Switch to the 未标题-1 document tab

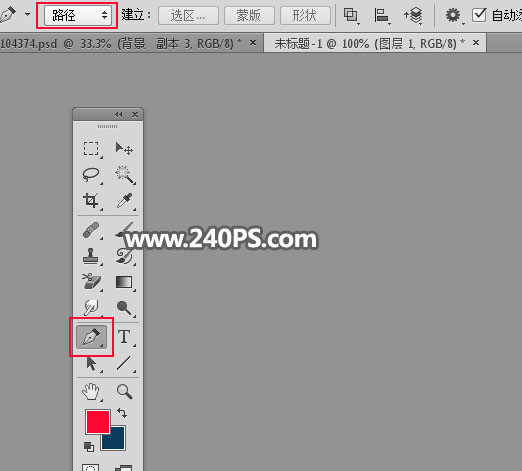click(369, 43)
